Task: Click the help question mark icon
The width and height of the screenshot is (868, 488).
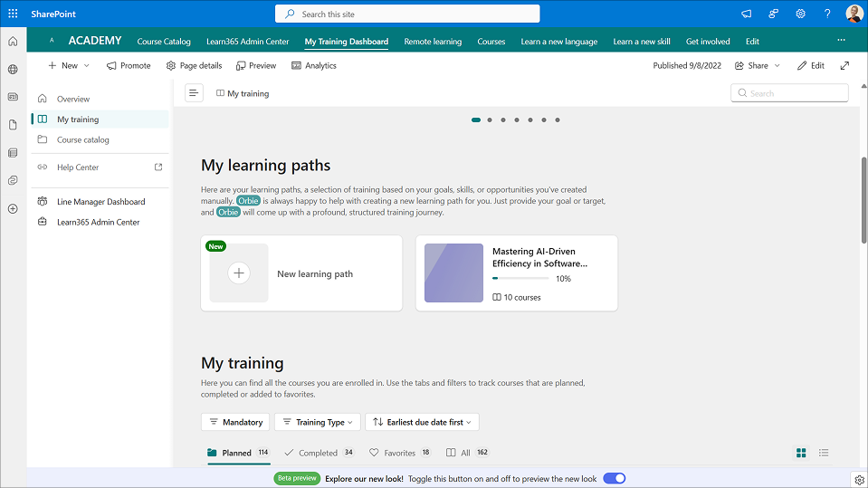Action: click(826, 14)
